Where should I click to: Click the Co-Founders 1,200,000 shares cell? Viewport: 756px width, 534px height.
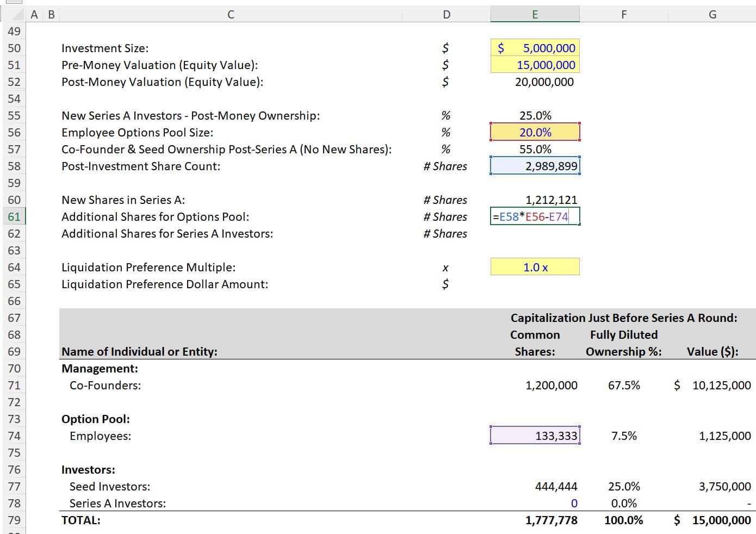[x=535, y=385]
